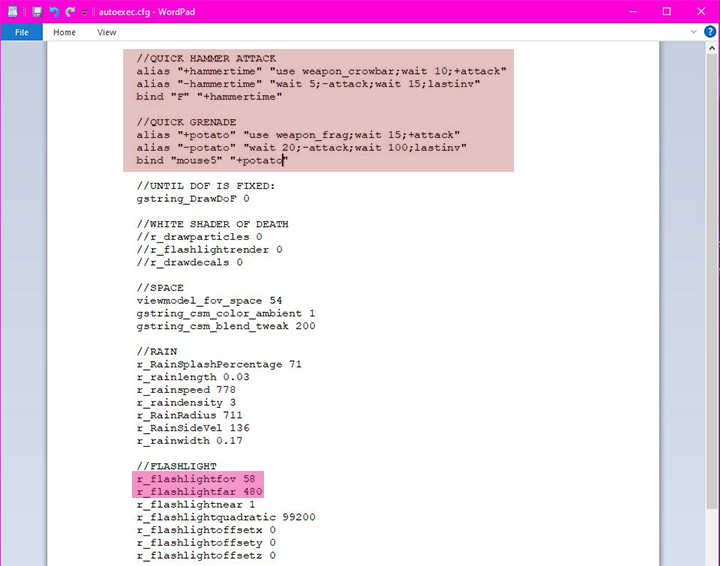Open WordPad Help with the question mark icon
Screen dimensions: 720x566
[710, 32]
